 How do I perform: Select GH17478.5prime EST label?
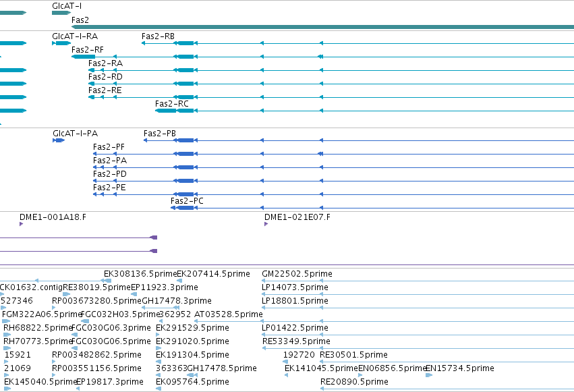[x=222, y=368]
